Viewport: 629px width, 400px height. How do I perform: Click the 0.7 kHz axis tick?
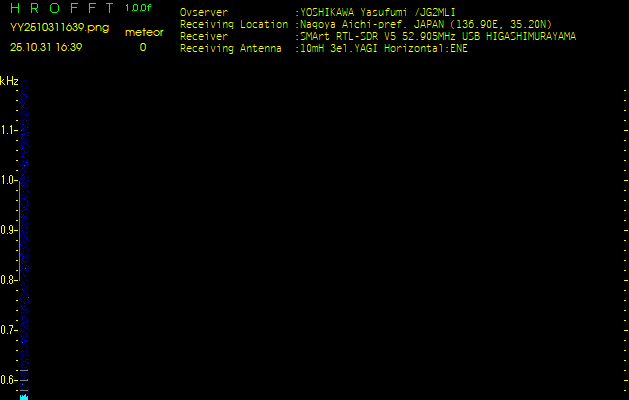pyautogui.click(x=9, y=330)
